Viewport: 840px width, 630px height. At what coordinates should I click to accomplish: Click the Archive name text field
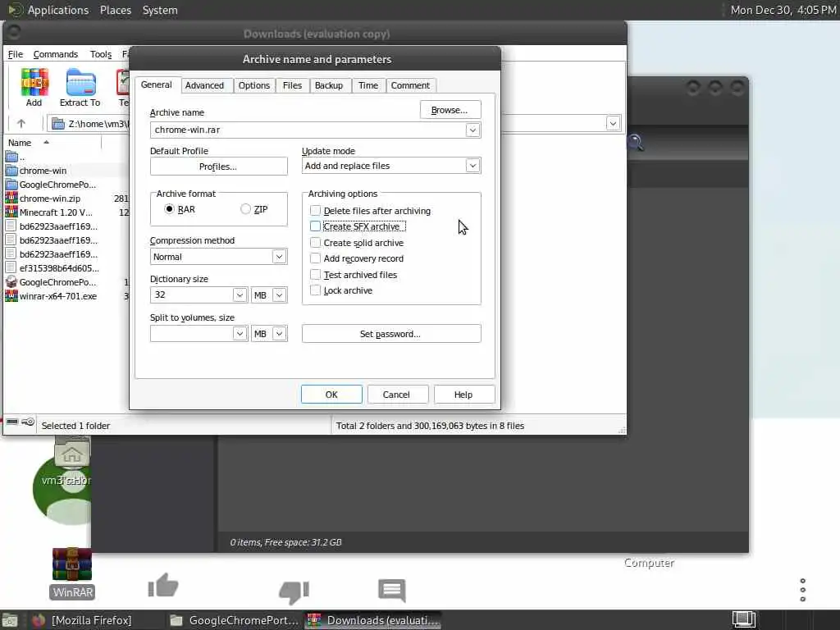pos(308,130)
